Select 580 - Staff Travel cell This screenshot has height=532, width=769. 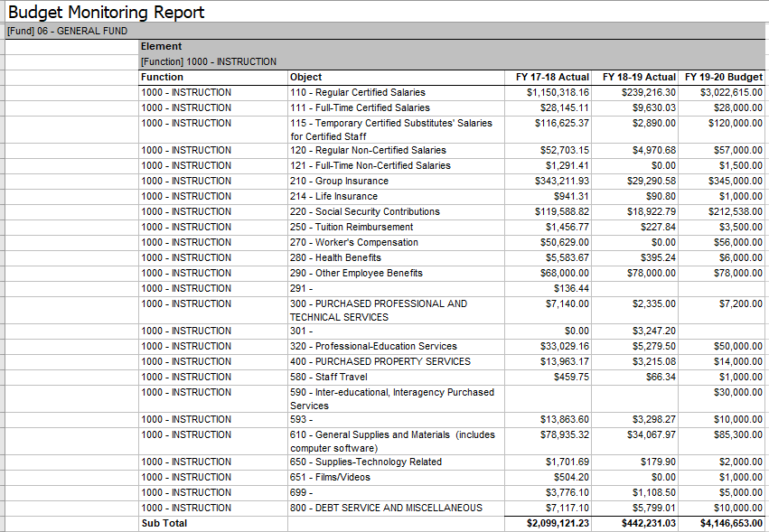[397, 377]
